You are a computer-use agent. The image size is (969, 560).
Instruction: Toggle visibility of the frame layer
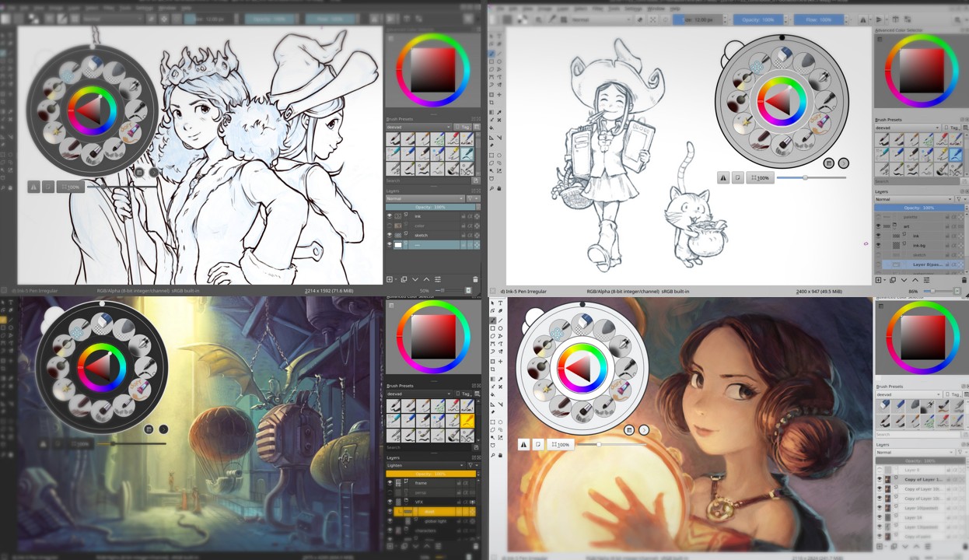(390, 483)
